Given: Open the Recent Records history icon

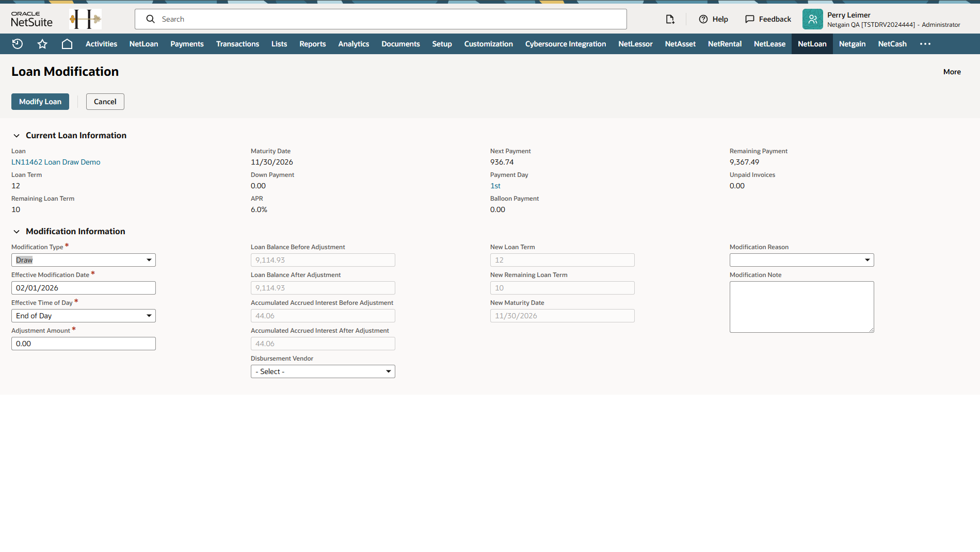Looking at the screenshot, I should 18,44.
